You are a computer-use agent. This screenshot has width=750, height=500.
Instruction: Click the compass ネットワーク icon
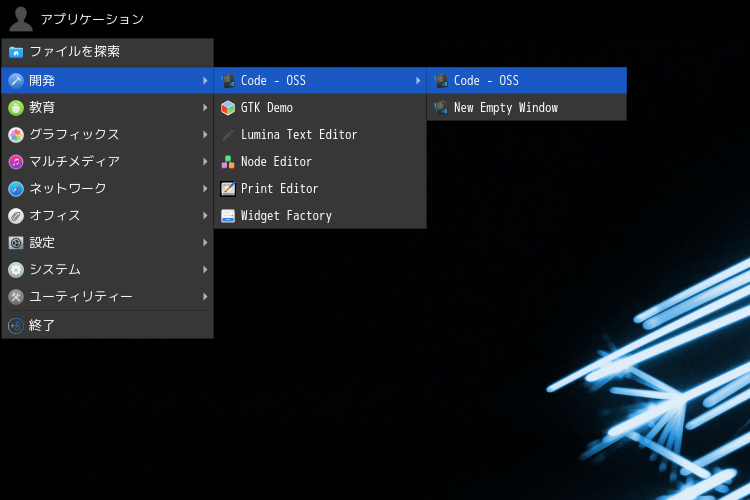(16, 189)
